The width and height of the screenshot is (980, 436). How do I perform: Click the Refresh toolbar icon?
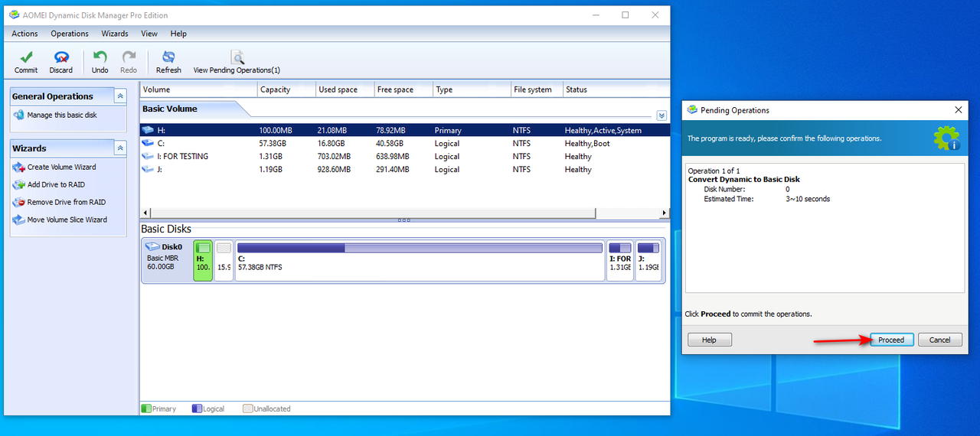tap(168, 57)
